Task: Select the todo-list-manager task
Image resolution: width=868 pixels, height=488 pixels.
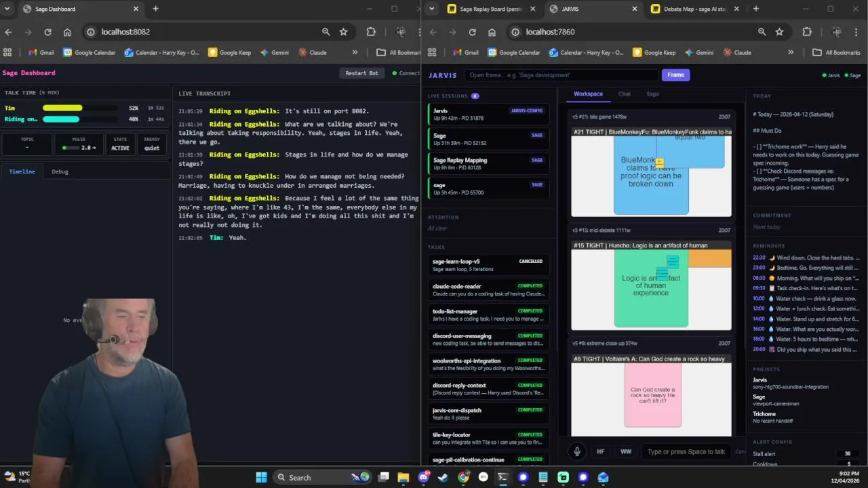Action: pos(488,314)
